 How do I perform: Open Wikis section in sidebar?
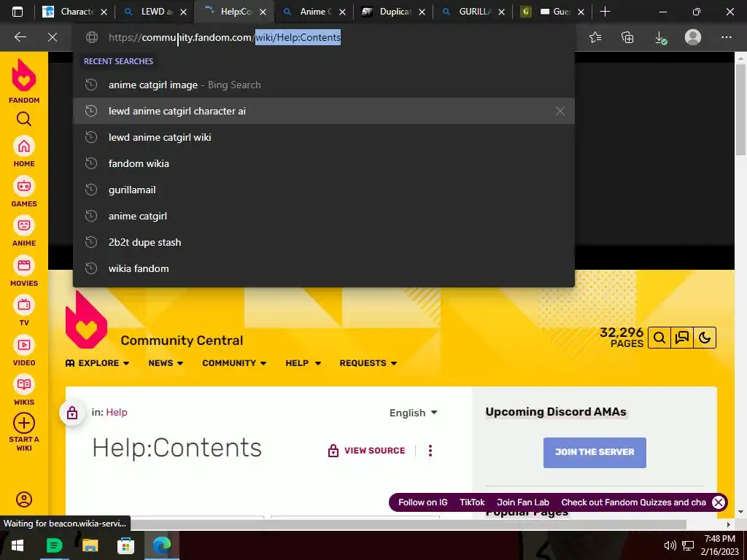pos(24,390)
